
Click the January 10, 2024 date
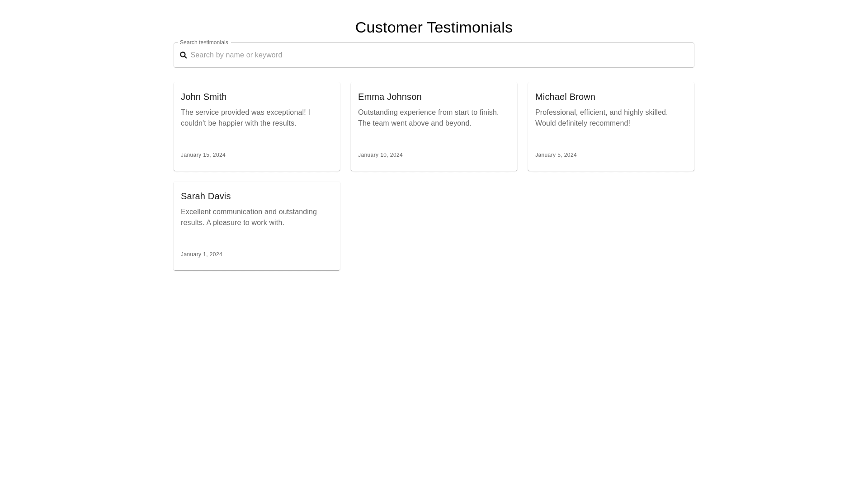pyautogui.click(x=380, y=155)
